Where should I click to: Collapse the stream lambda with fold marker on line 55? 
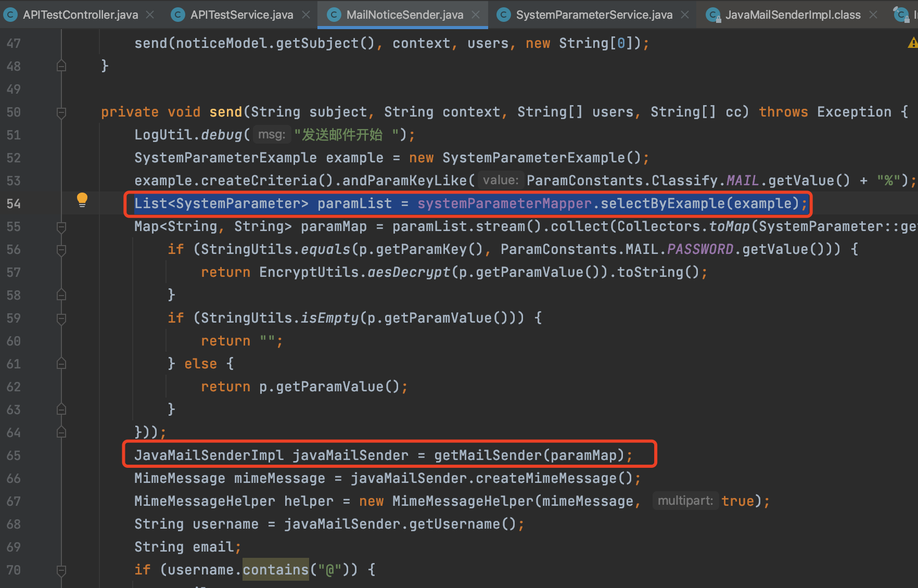61,226
